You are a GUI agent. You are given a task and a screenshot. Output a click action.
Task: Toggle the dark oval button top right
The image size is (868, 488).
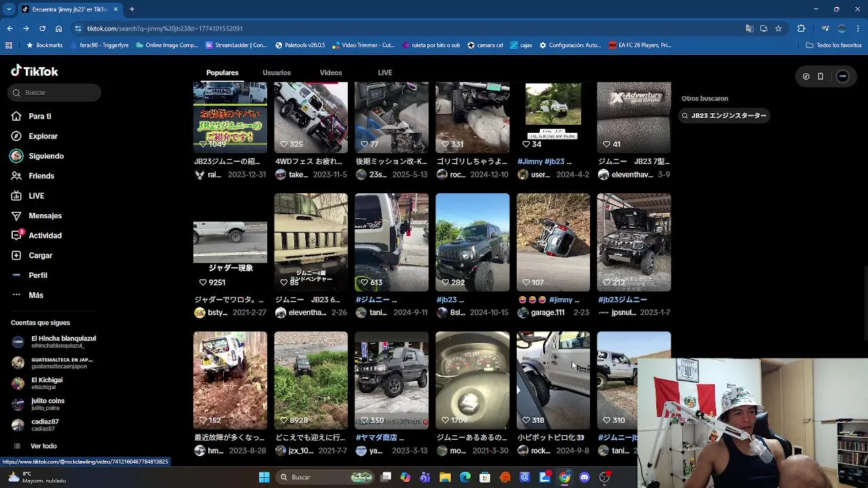[843, 77]
